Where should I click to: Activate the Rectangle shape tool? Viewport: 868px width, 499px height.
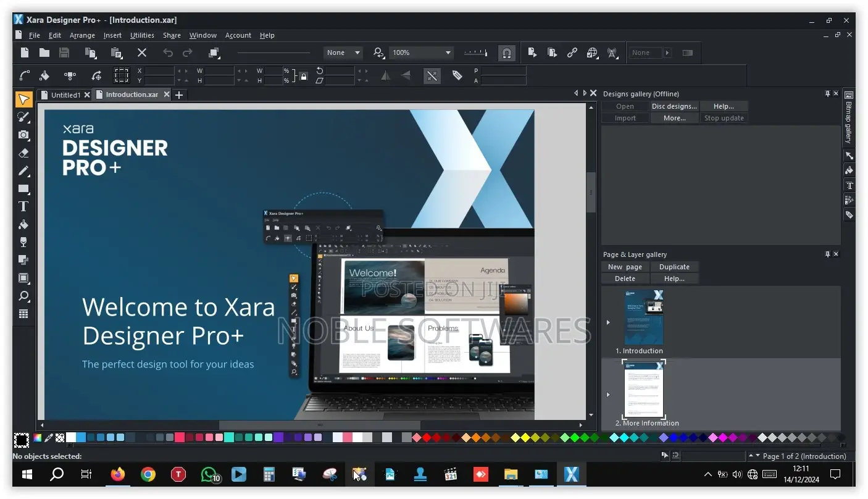pos(23,188)
